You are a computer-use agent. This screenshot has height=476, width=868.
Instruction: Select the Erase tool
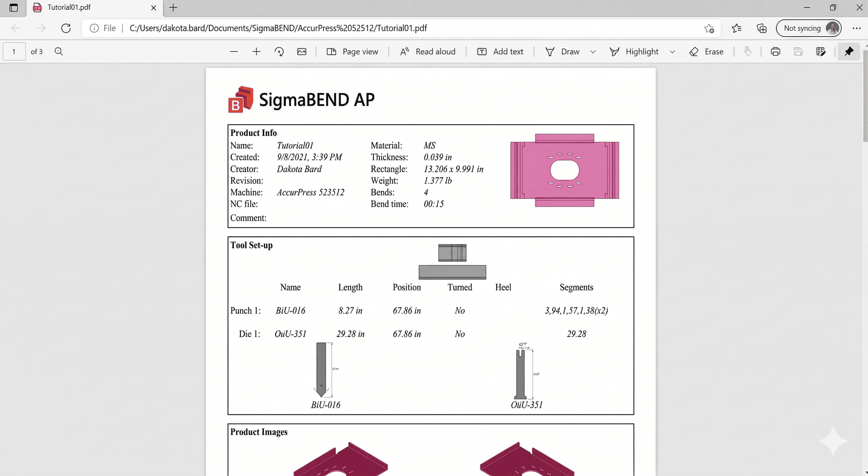point(706,51)
